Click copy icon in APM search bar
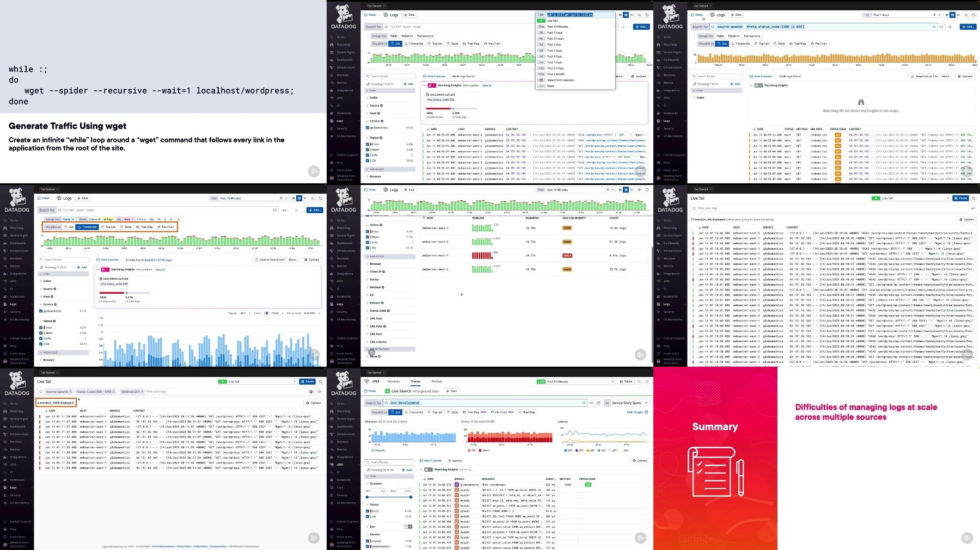980x550 pixels. [x=598, y=403]
